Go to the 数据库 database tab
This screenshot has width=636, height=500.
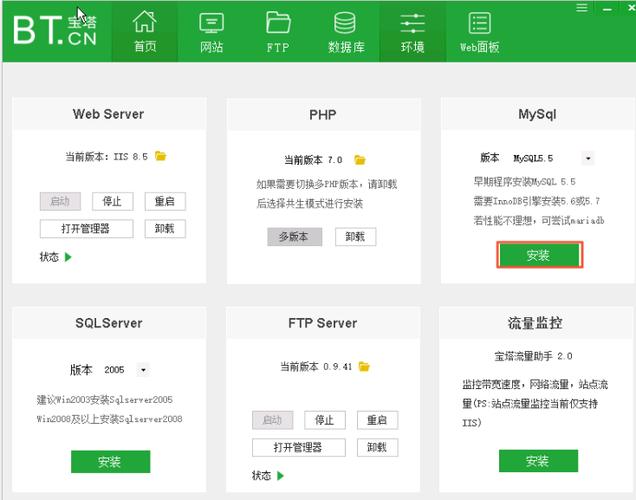[x=346, y=32]
